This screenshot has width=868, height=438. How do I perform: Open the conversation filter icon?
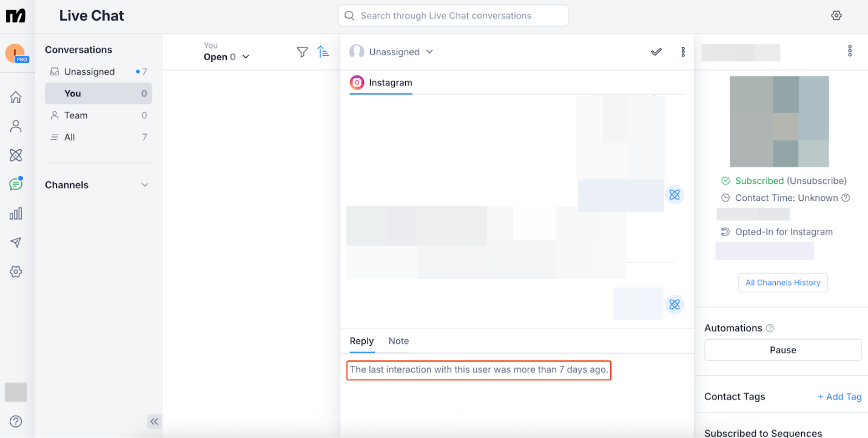coord(302,52)
